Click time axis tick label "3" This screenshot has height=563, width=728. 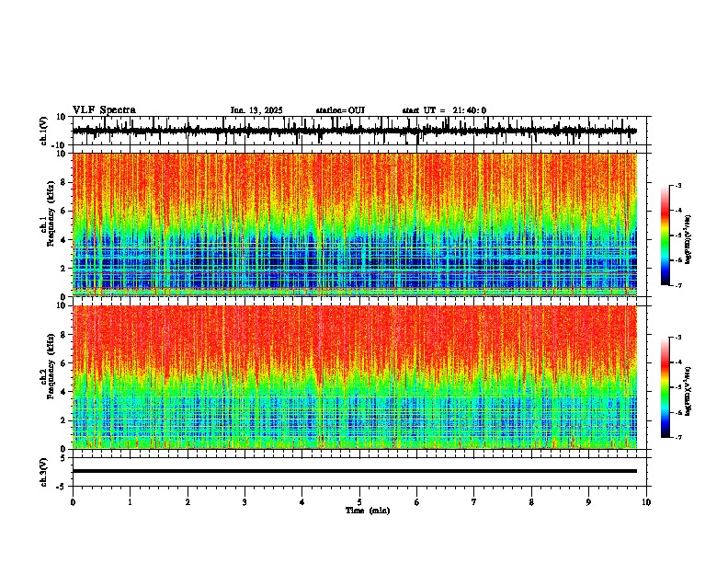click(x=245, y=502)
